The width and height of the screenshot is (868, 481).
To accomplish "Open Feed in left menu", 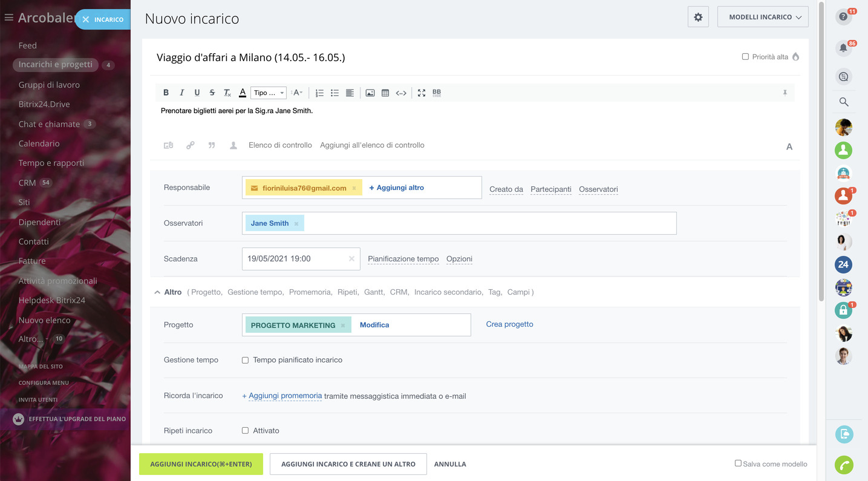I will pos(28,45).
